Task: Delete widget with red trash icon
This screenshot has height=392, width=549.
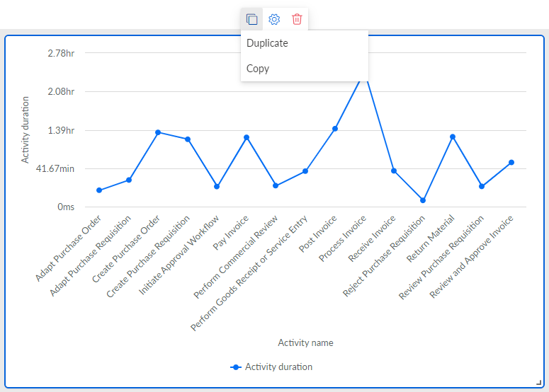Action: click(x=297, y=19)
